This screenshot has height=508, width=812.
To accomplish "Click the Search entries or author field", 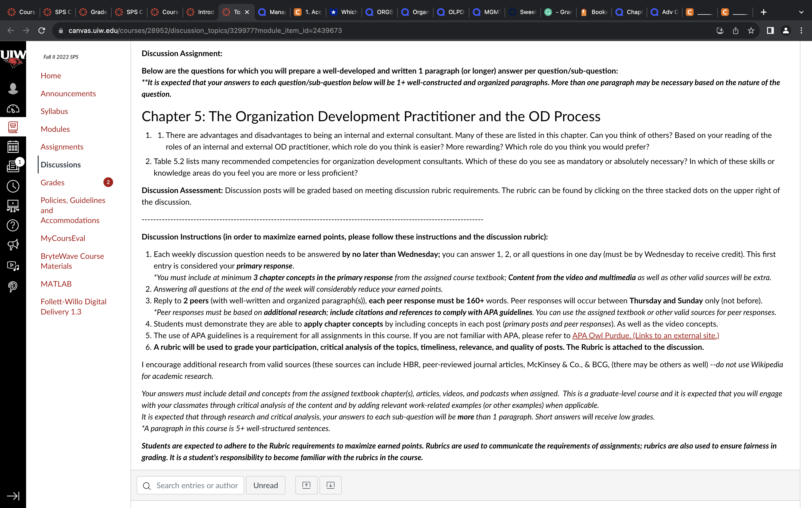I will tap(190, 485).
